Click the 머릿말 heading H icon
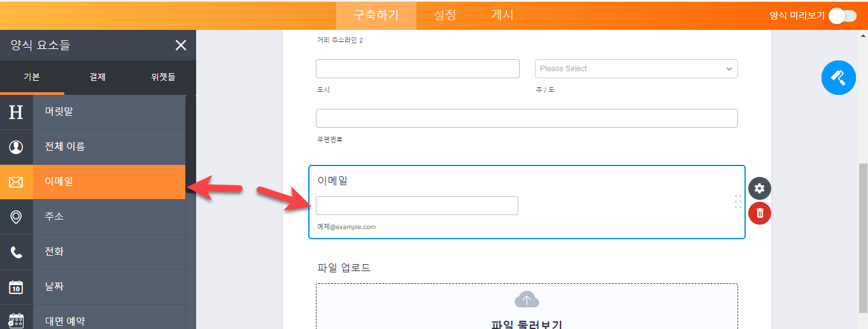 16,112
